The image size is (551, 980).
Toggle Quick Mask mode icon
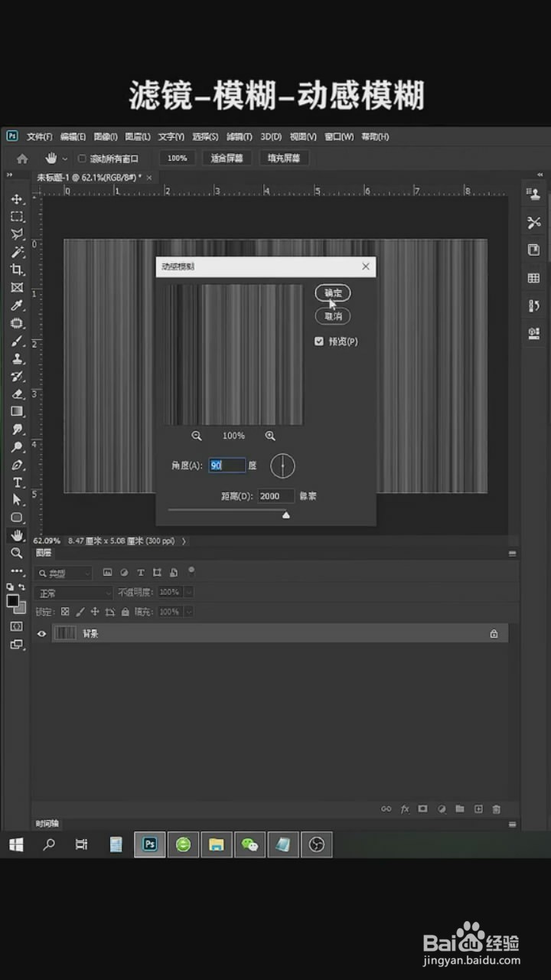(x=17, y=626)
